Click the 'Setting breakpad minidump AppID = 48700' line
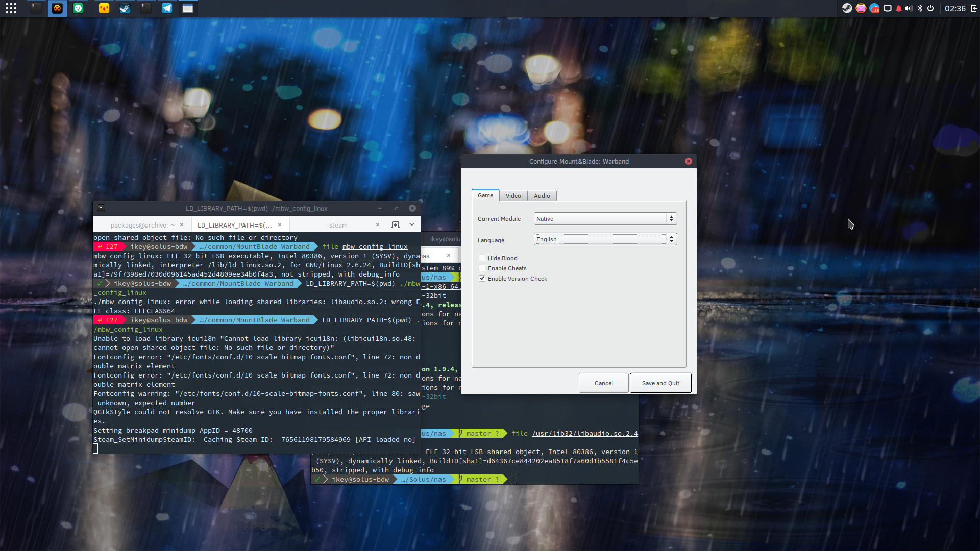 coord(173,431)
